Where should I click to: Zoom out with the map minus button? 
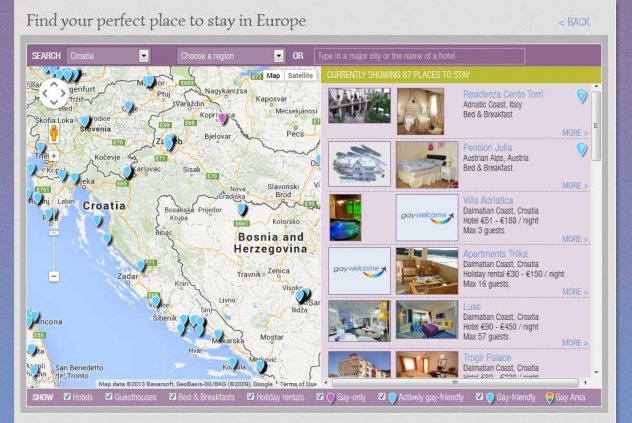[x=54, y=276]
